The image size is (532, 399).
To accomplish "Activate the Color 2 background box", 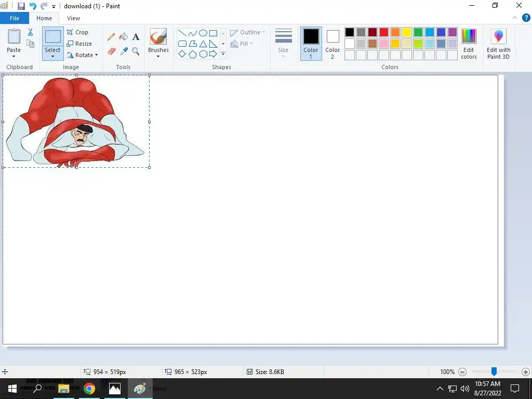I will [332, 44].
